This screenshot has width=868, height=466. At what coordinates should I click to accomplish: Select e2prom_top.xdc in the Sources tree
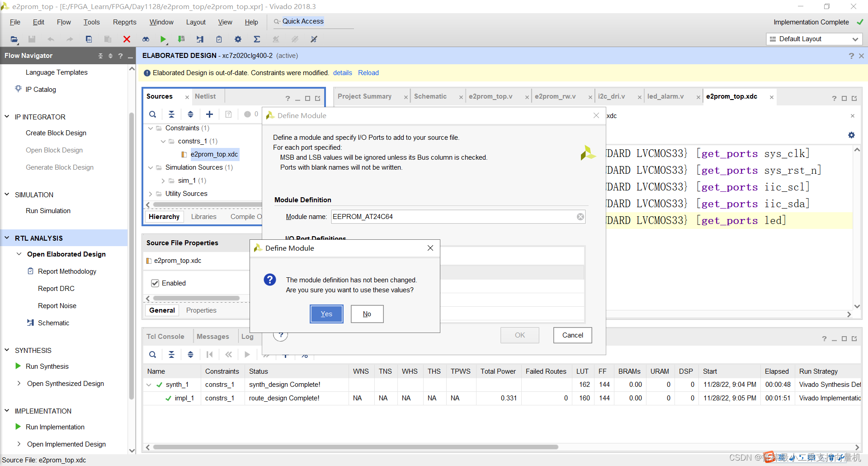pos(214,155)
